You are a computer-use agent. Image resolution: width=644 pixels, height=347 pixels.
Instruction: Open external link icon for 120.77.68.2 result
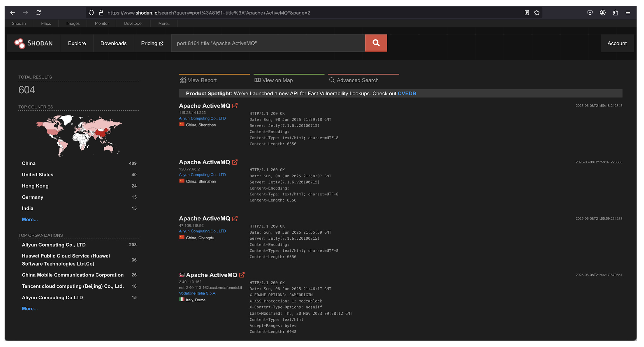coord(234,162)
